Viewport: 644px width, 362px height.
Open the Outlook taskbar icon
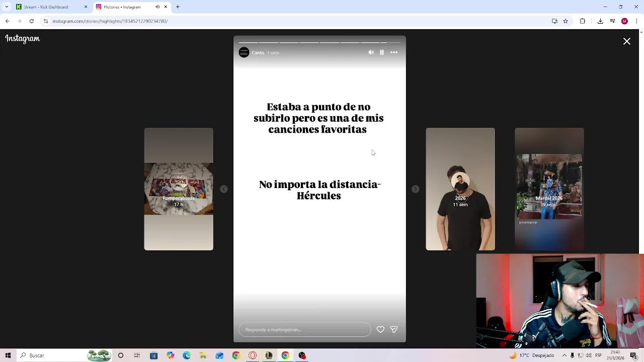coord(219,355)
